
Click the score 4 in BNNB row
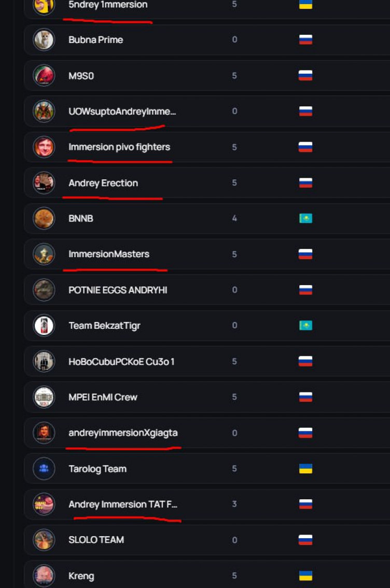234,218
